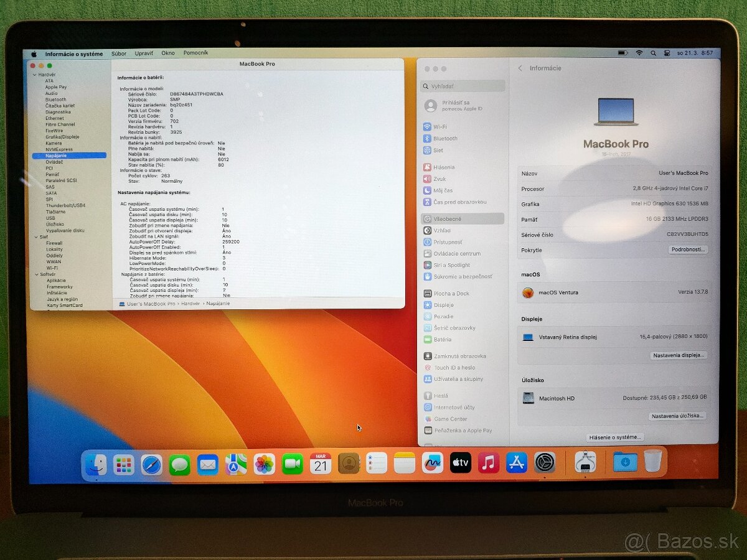
Task: Open the Pomocník menu
Action: [x=196, y=53]
